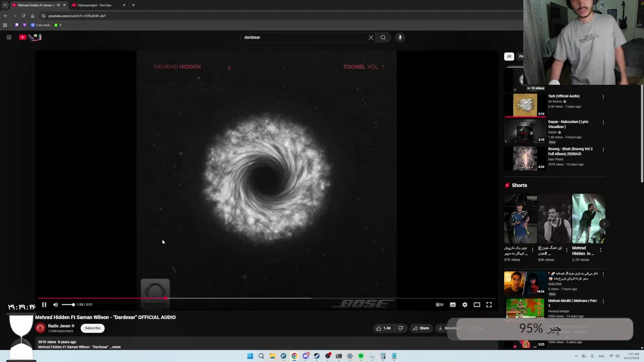Screen dimensions: 644x362
Task: Dislike the video
Action: pos(400,328)
